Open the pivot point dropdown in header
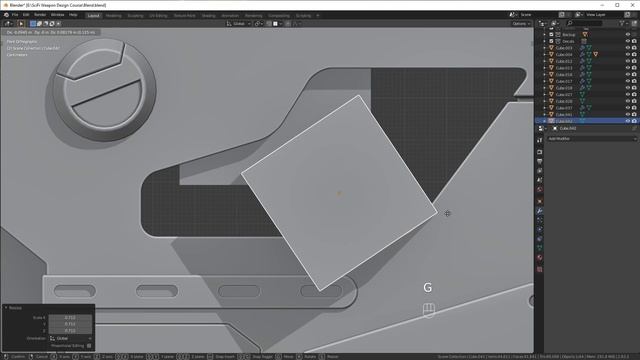 [x=258, y=24]
